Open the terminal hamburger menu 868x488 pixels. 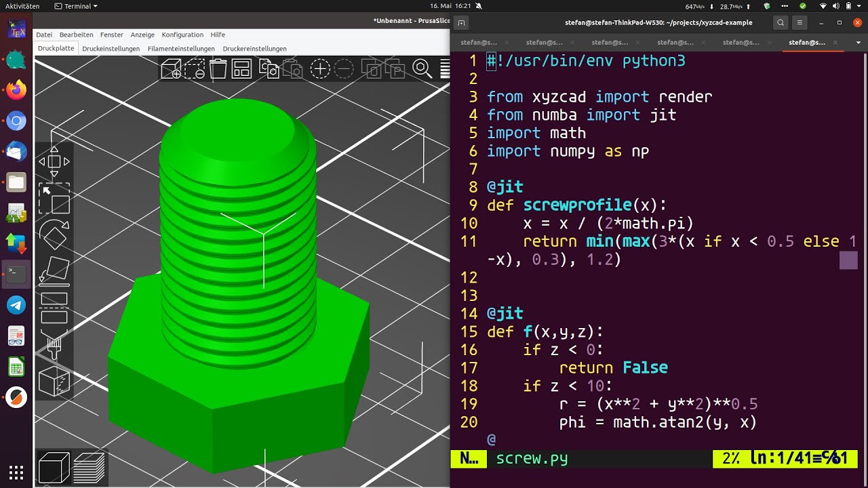click(800, 22)
